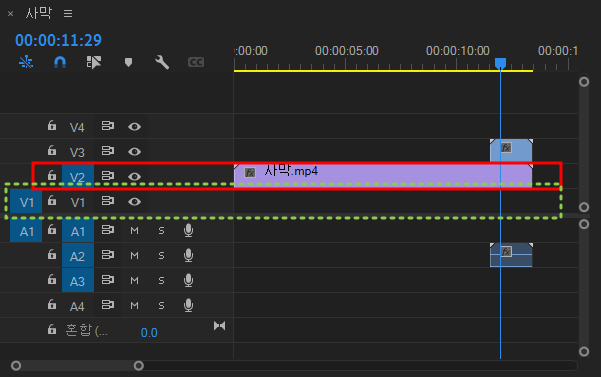601x377 pixels.
Task: Toggle sync lock on A4
Action: pyautogui.click(x=108, y=305)
